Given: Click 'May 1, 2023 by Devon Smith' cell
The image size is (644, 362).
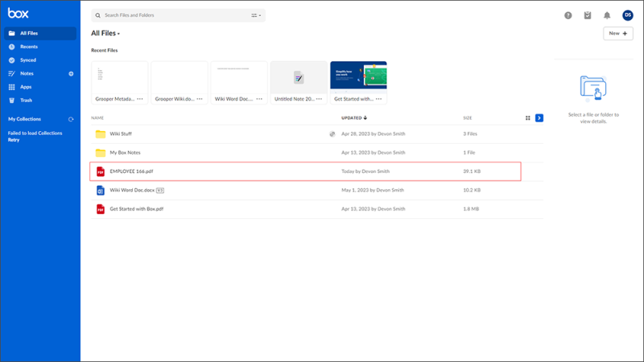Looking at the screenshot, I should click(373, 190).
